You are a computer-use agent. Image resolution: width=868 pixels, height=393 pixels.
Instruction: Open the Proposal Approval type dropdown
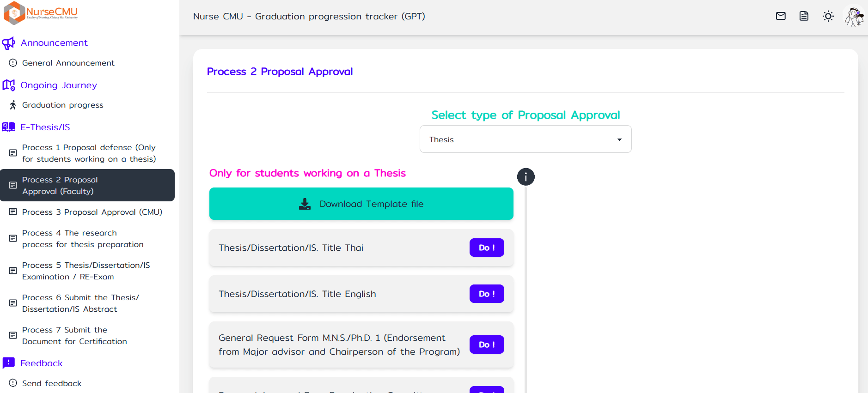pos(525,139)
